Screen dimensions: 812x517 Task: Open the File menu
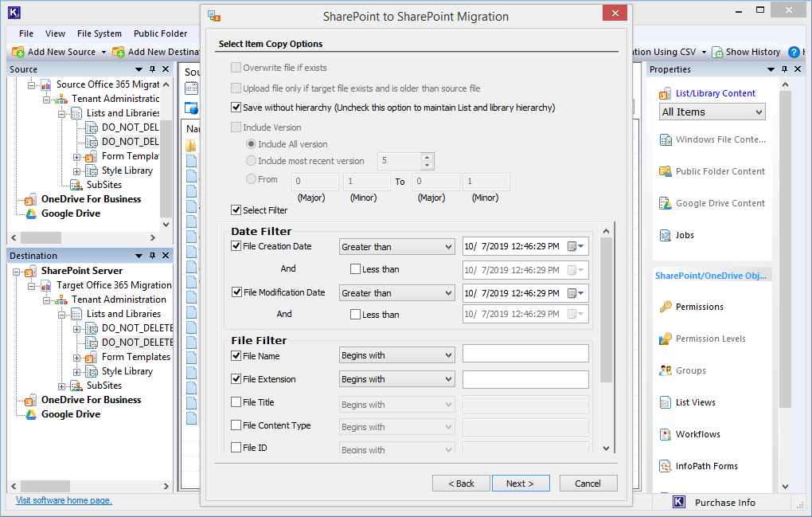26,33
